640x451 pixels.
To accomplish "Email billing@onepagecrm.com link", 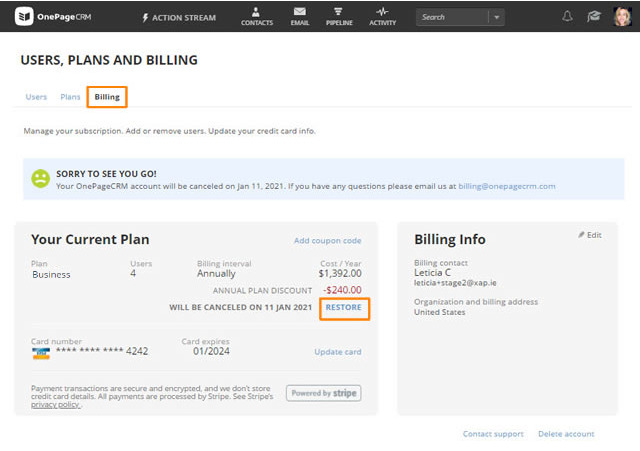I will [x=507, y=186].
